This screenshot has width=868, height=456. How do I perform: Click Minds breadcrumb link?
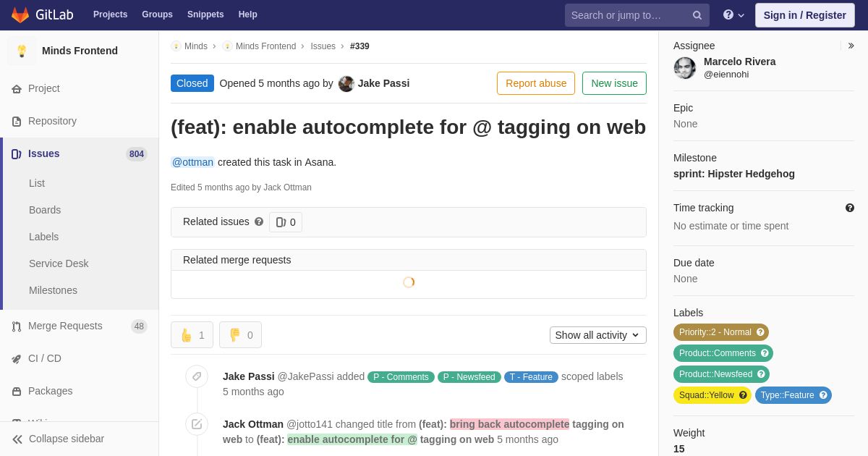tap(196, 46)
